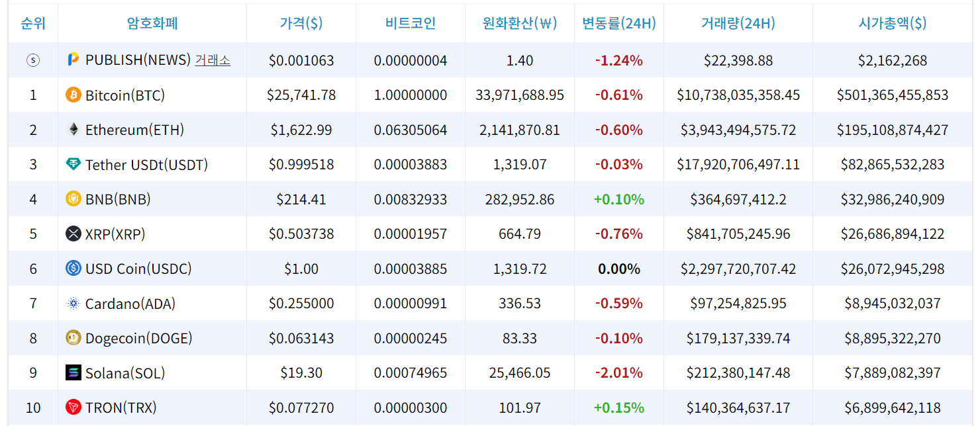980x426 pixels.
Task: Select the XRP(XRP) coin name text
Action: coord(115,234)
